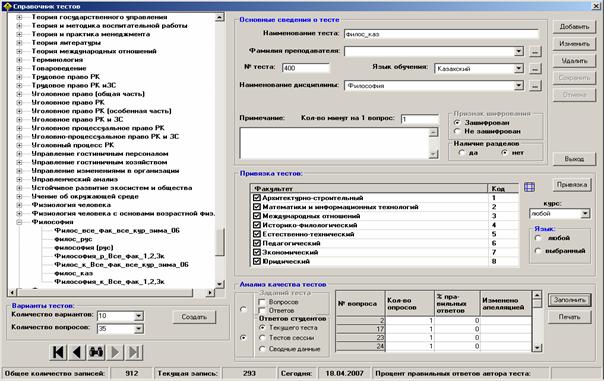604x381 pixels.
Task: Select the Сводные данные radio button
Action: tap(262, 349)
